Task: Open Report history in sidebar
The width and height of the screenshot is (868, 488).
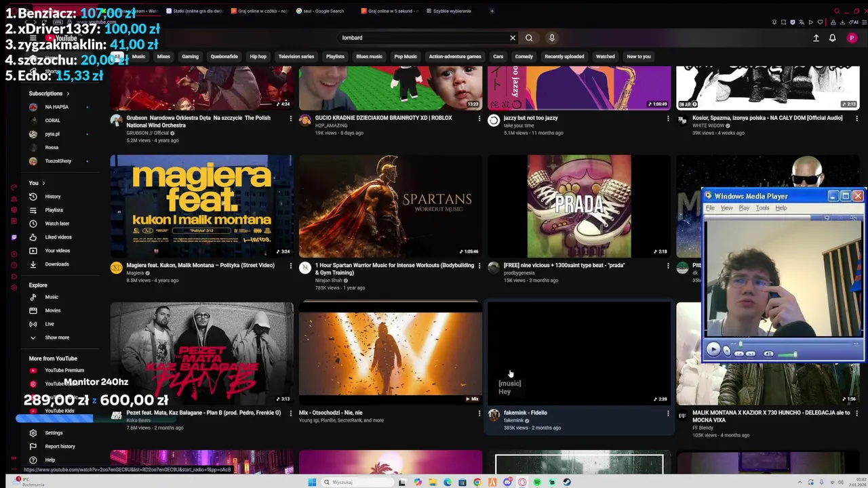Action: 60,446
